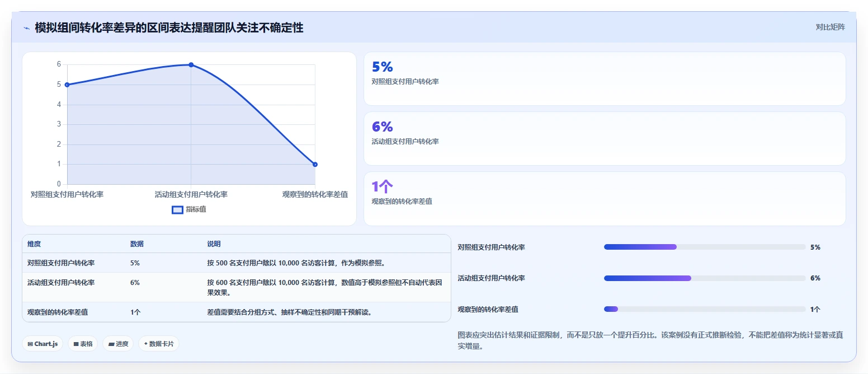Click the 对比矩阵 label in header
This screenshot has width=868, height=374.
(x=830, y=27)
